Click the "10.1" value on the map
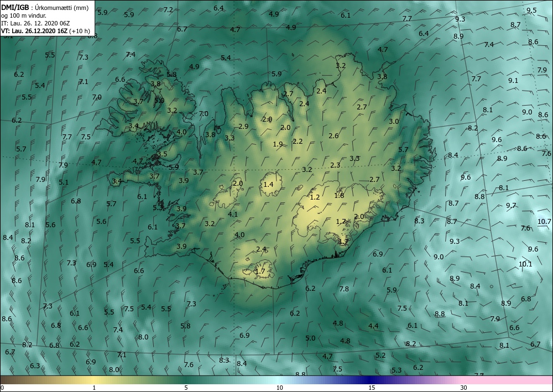This screenshot has height=392, width=553. tap(525, 264)
